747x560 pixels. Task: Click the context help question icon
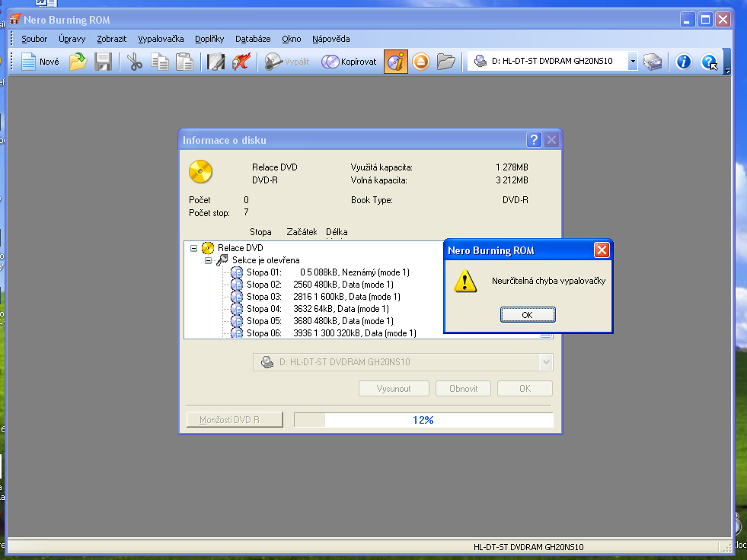[710, 62]
